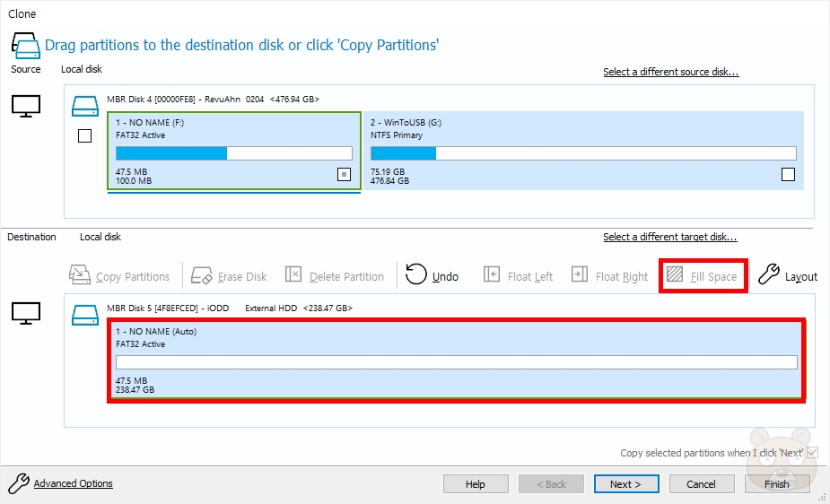The width and height of the screenshot is (830, 504).
Task: Select the '1 - NO NAME (F:)' partition title
Action: [150, 123]
